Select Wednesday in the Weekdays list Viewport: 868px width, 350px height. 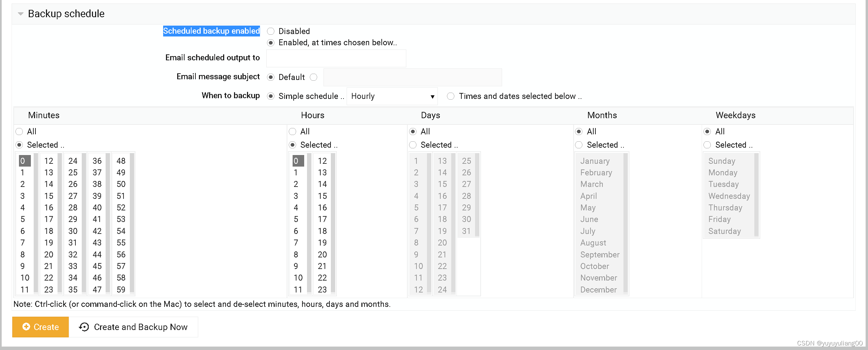[x=729, y=196]
